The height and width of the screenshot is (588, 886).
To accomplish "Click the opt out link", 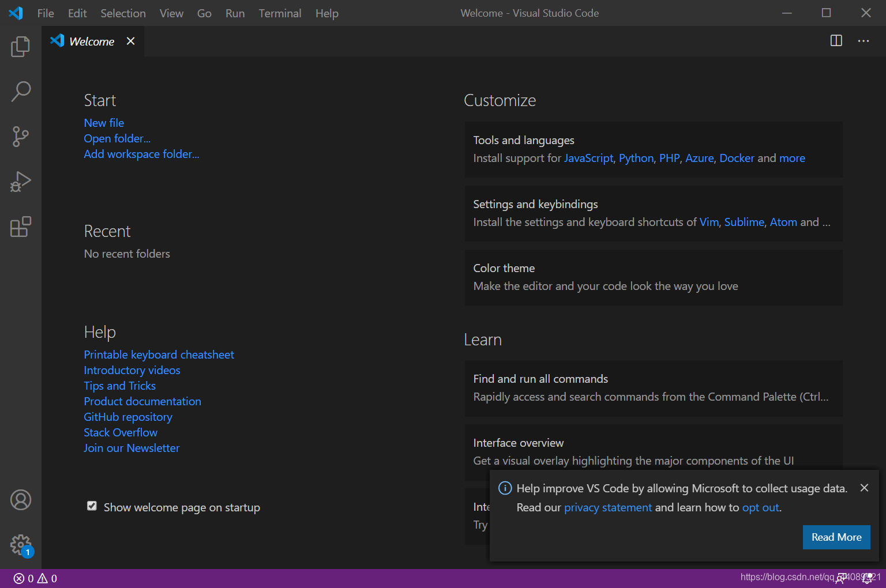I will point(760,507).
